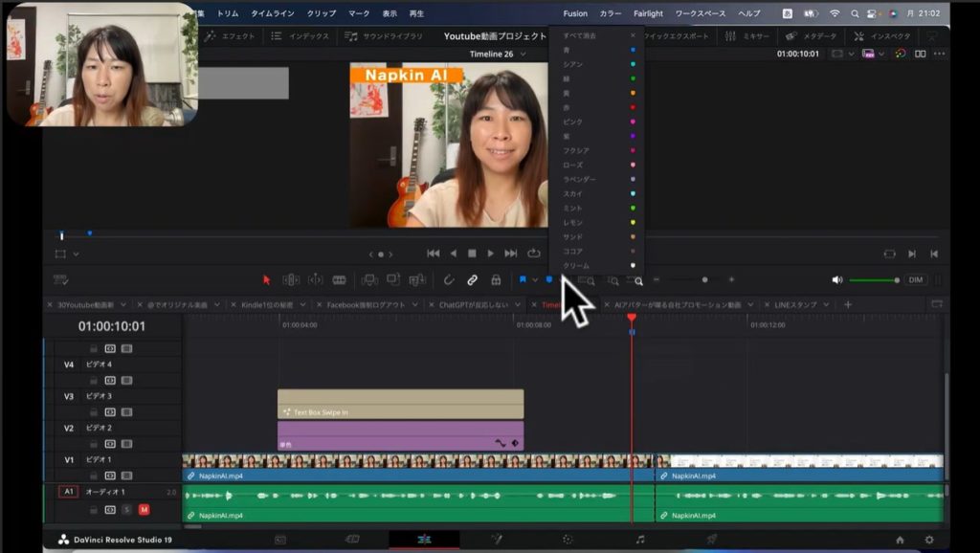Toggle loop playback icon

point(534,254)
